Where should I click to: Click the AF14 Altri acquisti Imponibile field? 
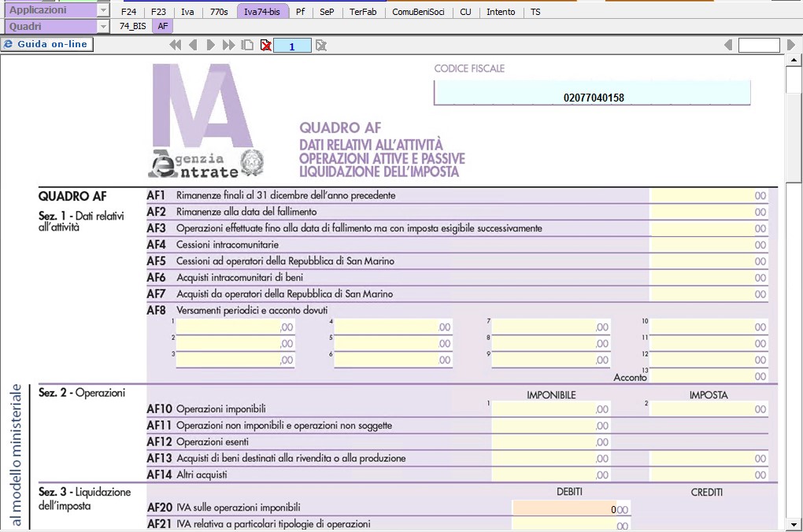point(551,474)
